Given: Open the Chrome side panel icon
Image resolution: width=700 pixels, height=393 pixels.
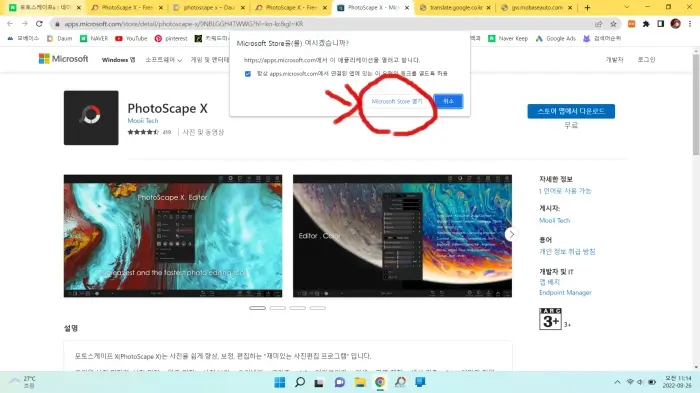Looking at the screenshot, I should click(x=661, y=24).
